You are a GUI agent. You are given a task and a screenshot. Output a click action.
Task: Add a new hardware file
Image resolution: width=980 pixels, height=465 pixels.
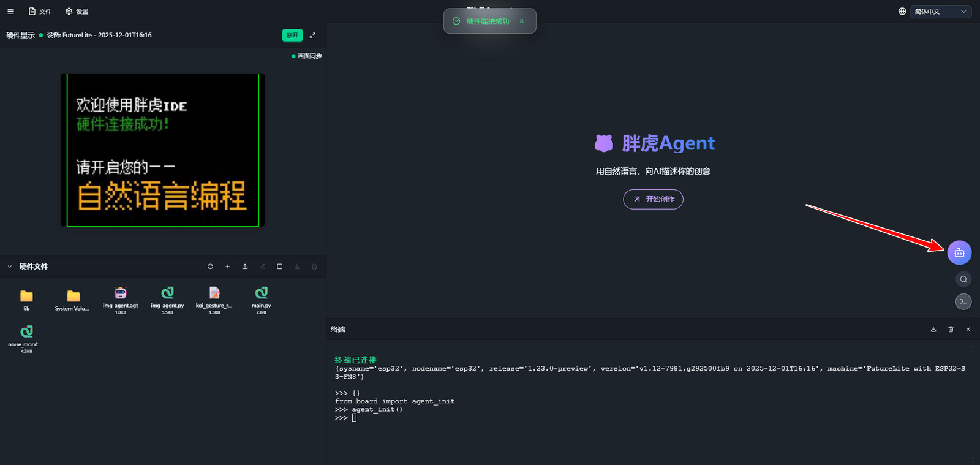[227, 267]
